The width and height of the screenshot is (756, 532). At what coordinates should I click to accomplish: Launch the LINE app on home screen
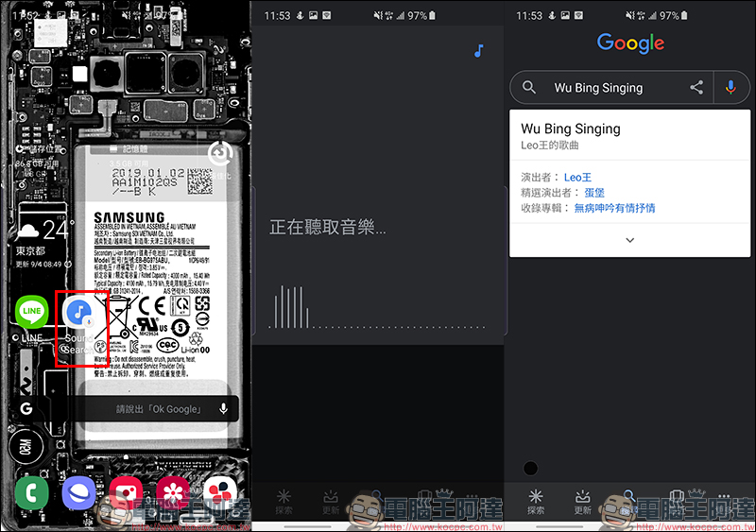tap(32, 312)
